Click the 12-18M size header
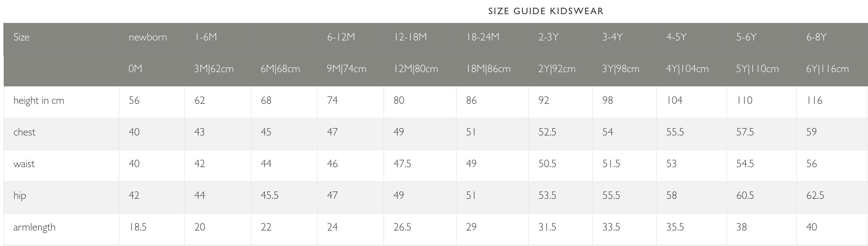This screenshot has width=868, height=246. (410, 37)
